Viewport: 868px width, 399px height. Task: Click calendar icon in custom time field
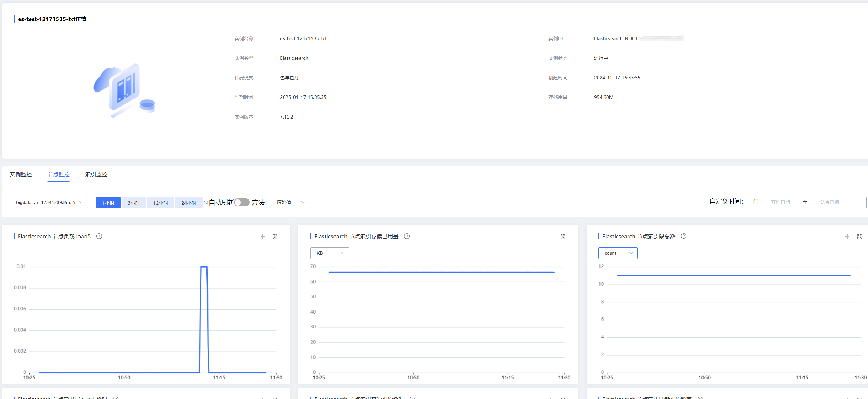(756, 202)
